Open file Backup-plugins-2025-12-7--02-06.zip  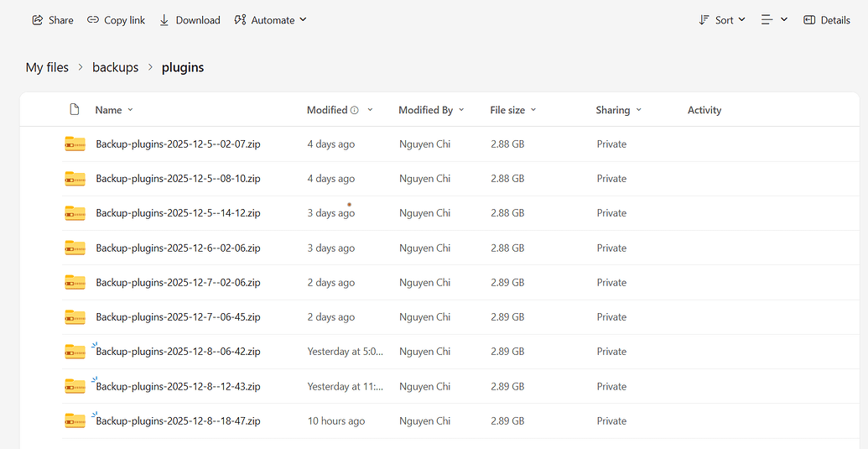pos(179,282)
